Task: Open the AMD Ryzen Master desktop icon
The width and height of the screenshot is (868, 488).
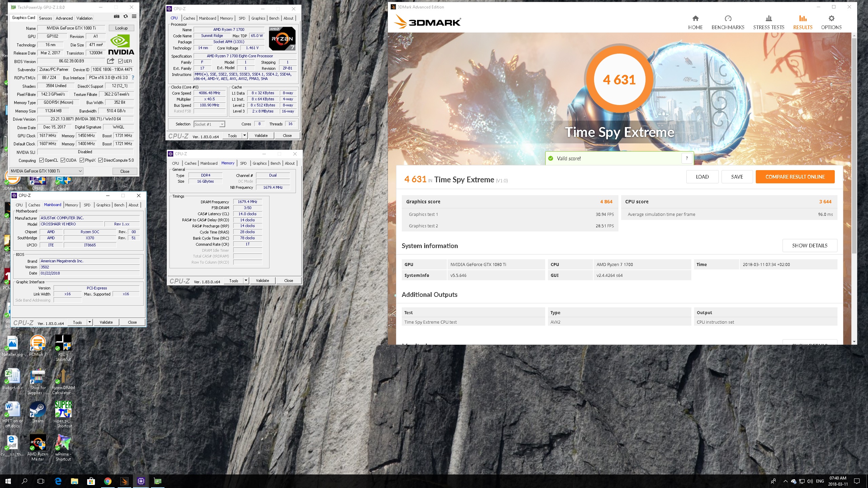Action: point(38,448)
